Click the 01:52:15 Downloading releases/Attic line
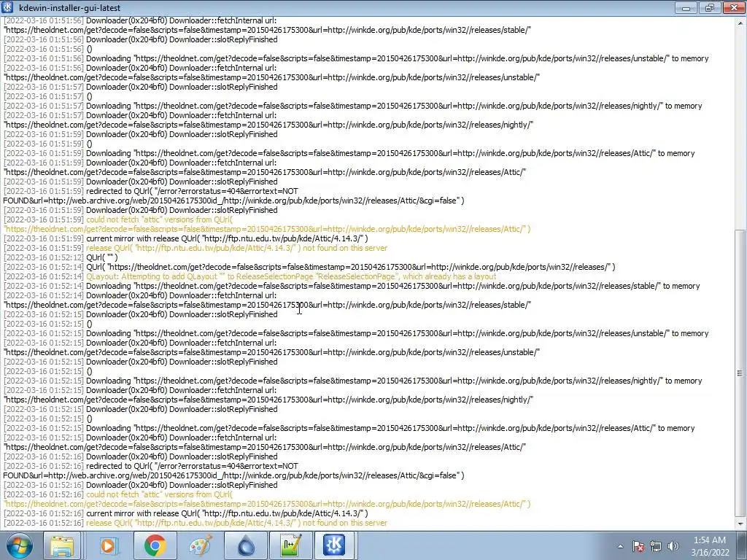Image resolution: width=747 pixels, height=560 pixels. pos(349,428)
